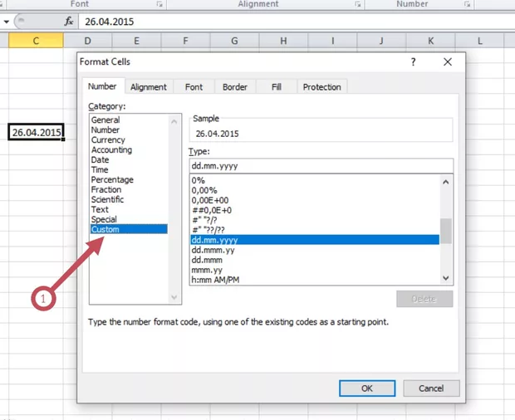Select the dd.mmm.yy format code
Viewport: 515px width, 420px height.
(213, 250)
